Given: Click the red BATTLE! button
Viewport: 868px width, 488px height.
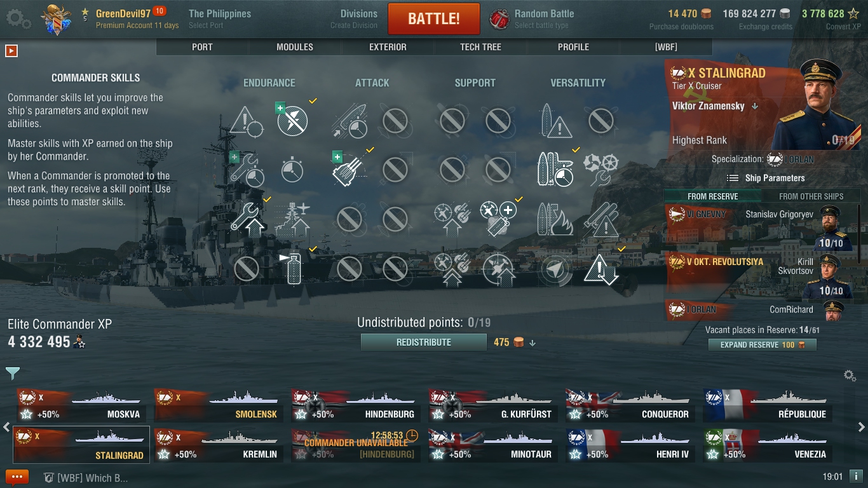Looking at the screenshot, I should pos(434,18).
